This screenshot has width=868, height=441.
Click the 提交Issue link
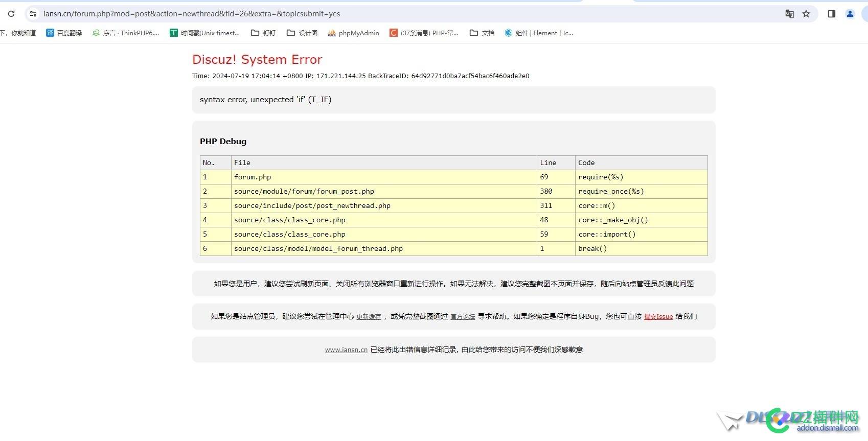point(658,317)
